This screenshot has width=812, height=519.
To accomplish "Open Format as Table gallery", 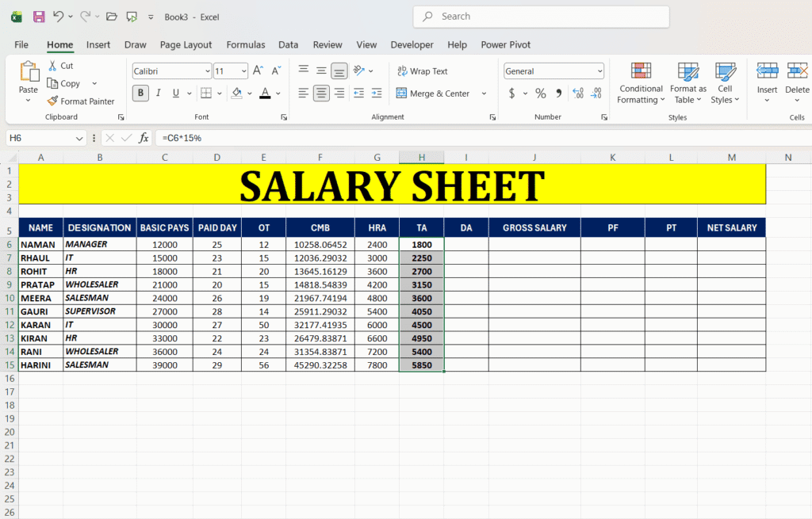I will click(688, 82).
